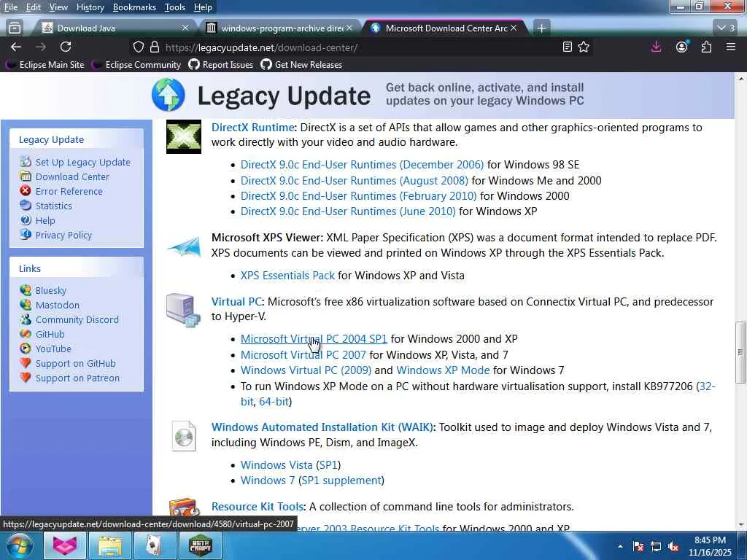The height and width of the screenshot is (560, 747).
Task: Open the solitaire cards taskbar icon
Action: 155,545
